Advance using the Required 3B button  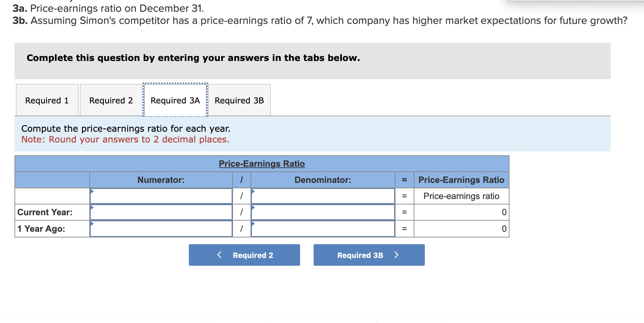[x=369, y=255]
